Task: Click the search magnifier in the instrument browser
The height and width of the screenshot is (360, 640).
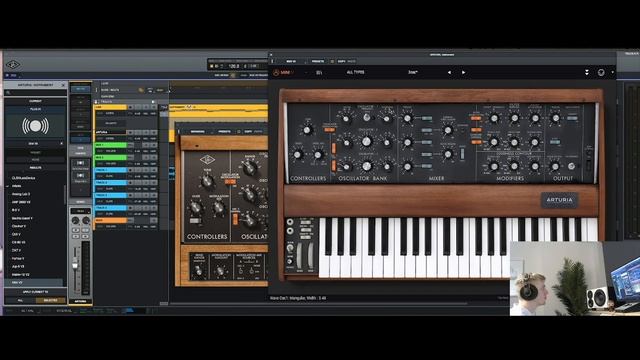Action: (8, 93)
